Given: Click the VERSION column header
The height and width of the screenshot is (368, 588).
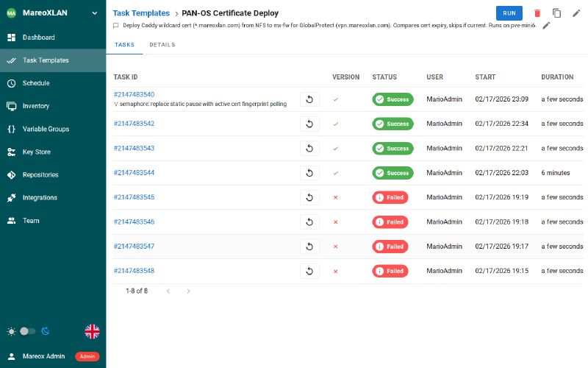Looking at the screenshot, I should [345, 77].
